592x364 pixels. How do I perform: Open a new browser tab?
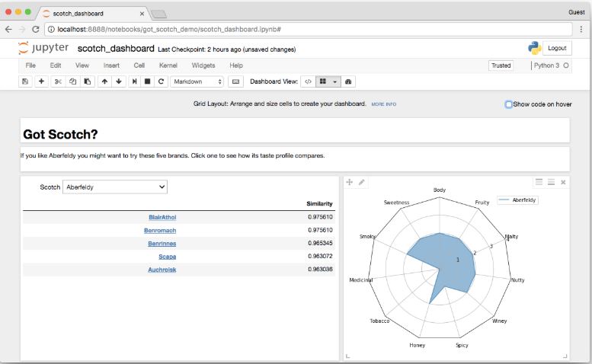pyautogui.click(x=159, y=14)
